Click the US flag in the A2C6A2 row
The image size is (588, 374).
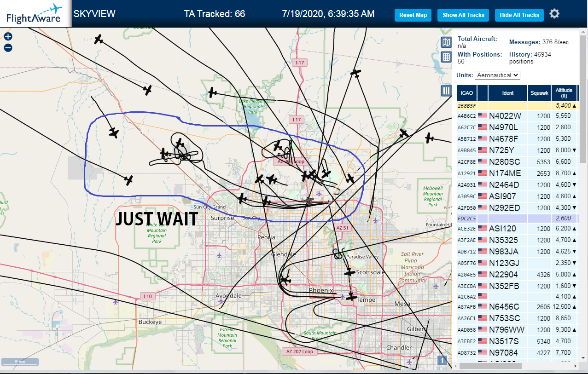tap(482, 296)
